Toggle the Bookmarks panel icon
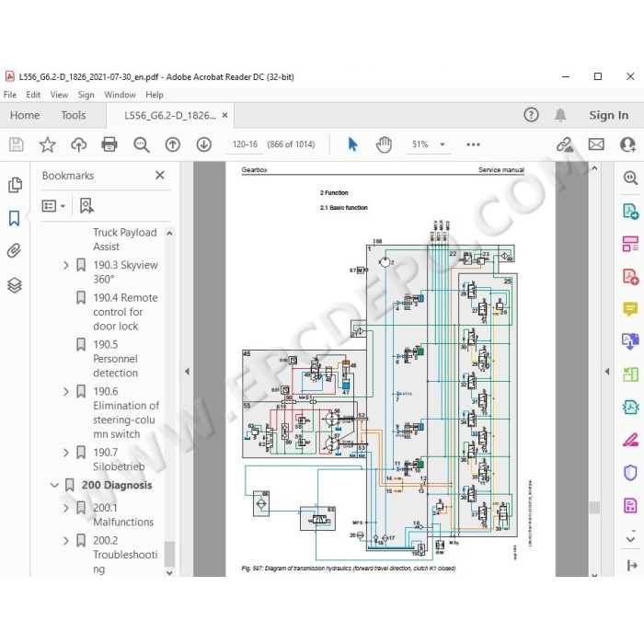Viewport: 644px width, 644px height. coord(15,218)
